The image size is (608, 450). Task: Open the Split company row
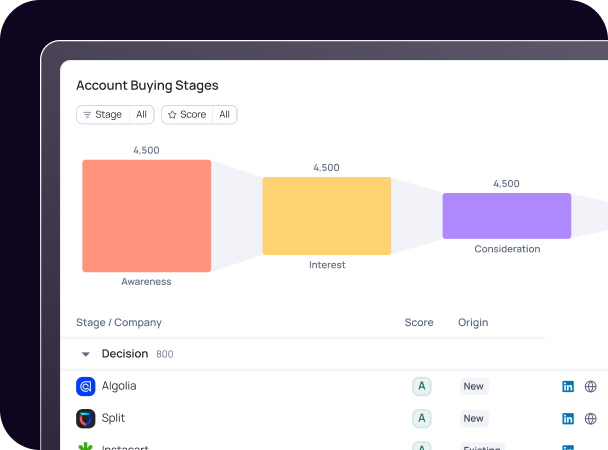334,419
